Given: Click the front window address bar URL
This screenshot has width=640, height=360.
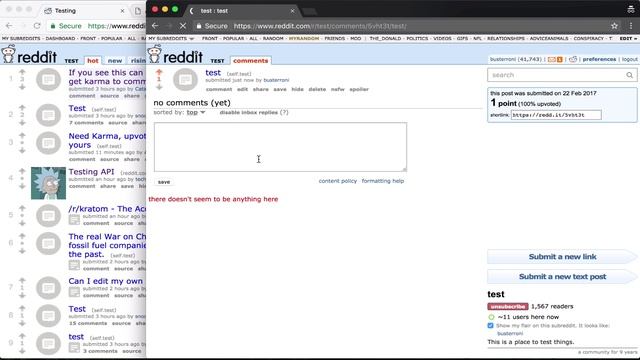Looking at the screenshot, I should tap(320, 26).
